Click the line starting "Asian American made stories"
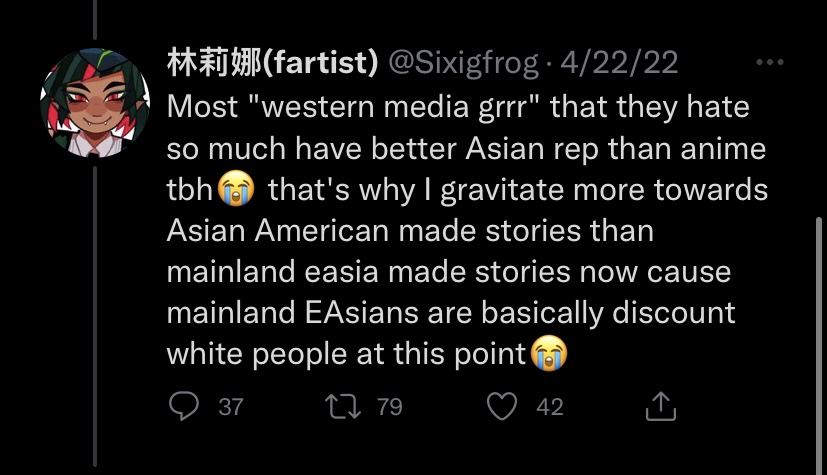The height and width of the screenshot is (475, 827). click(x=409, y=230)
